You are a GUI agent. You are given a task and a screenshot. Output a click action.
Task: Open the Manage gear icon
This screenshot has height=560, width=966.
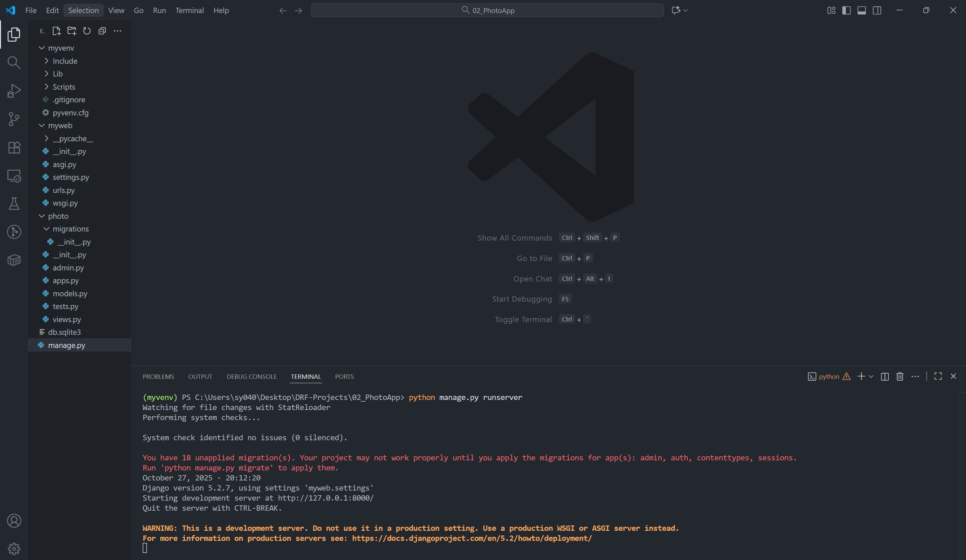[x=14, y=549]
